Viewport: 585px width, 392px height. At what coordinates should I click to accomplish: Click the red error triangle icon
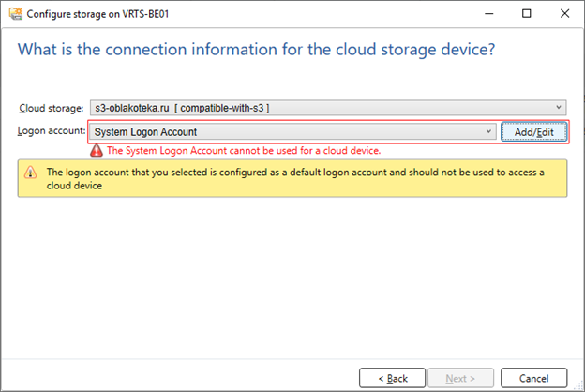coord(97,150)
